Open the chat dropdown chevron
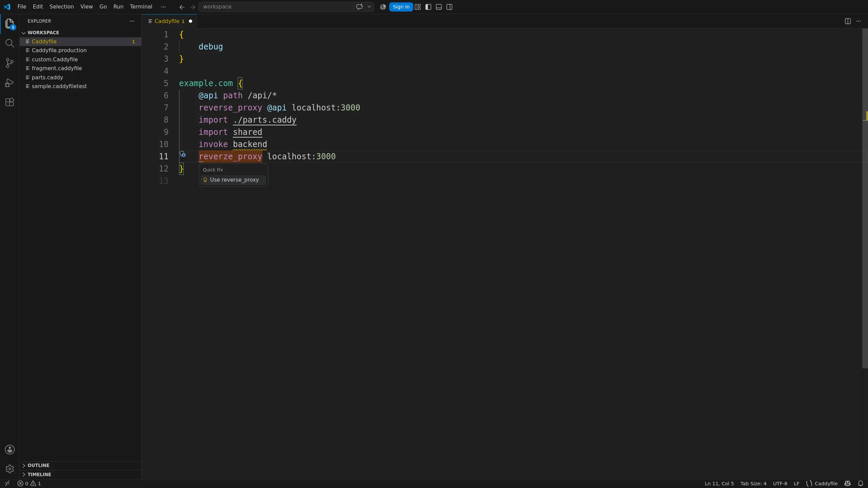This screenshot has width=868, height=488. [369, 7]
